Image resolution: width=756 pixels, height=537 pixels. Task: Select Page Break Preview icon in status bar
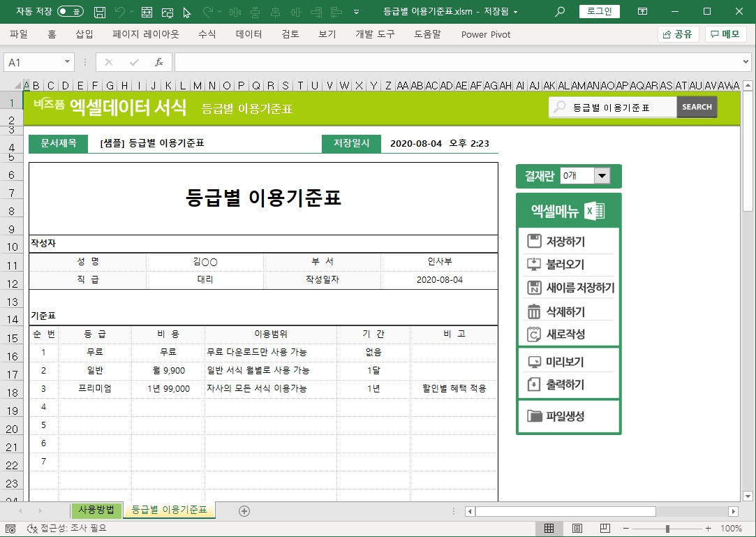point(605,529)
